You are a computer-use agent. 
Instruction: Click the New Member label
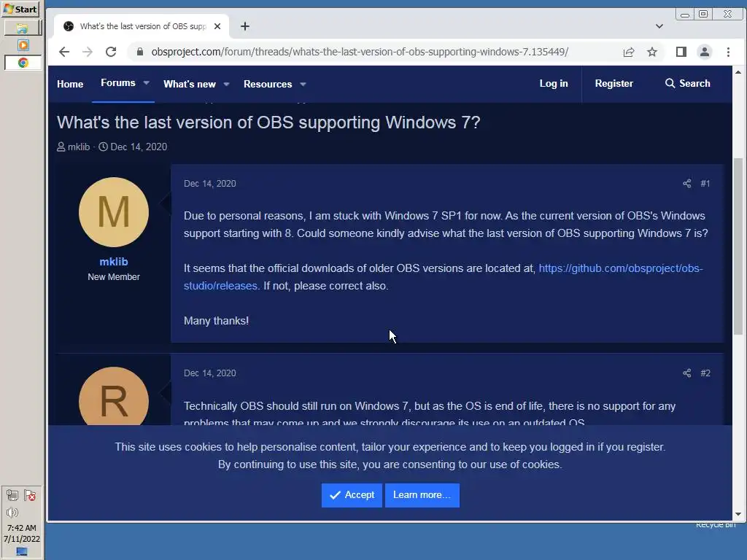pyautogui.click(x=114, y=277)
